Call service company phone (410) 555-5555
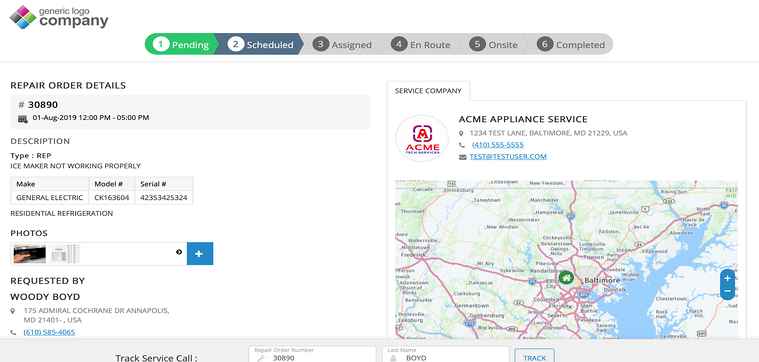The height and width of the screenshot is (362, 759). pyautogui.click(x=498, y=145)
